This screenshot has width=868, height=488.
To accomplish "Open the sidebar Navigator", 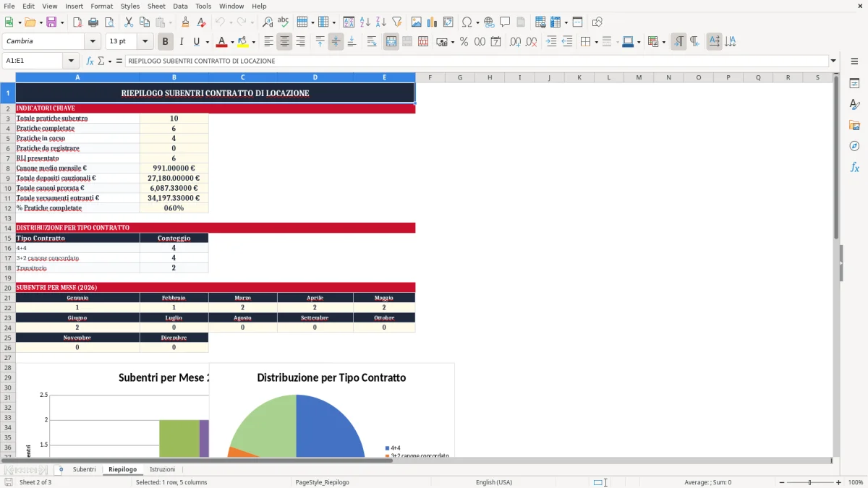I will click(x=854, y=146).
